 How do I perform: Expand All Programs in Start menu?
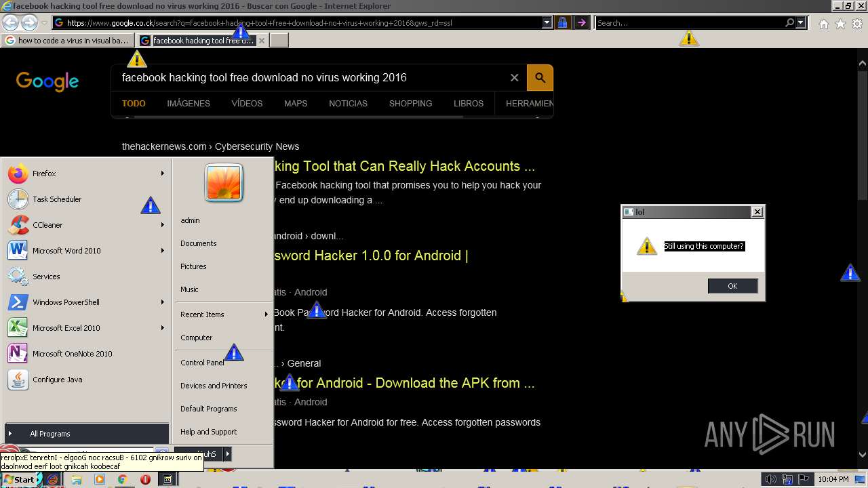pos(87,434)
